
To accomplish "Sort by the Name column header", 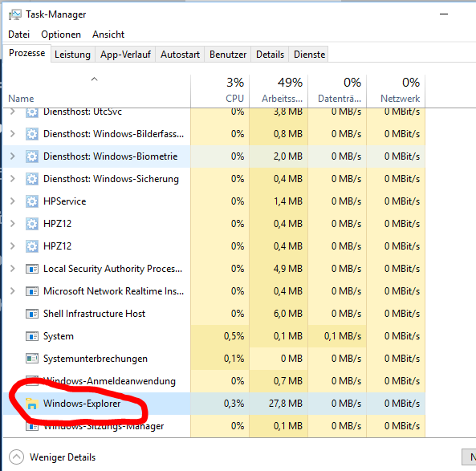I will [x=96, y=91].
